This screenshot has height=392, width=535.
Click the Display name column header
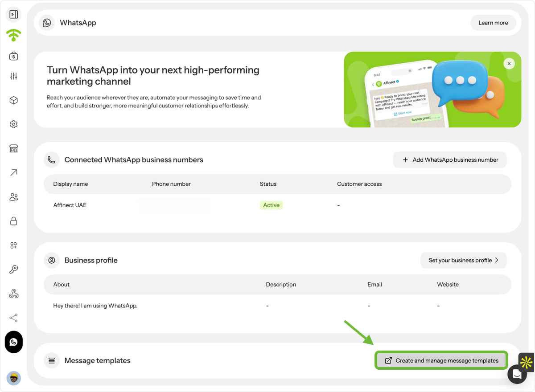[x=70, y=184]
